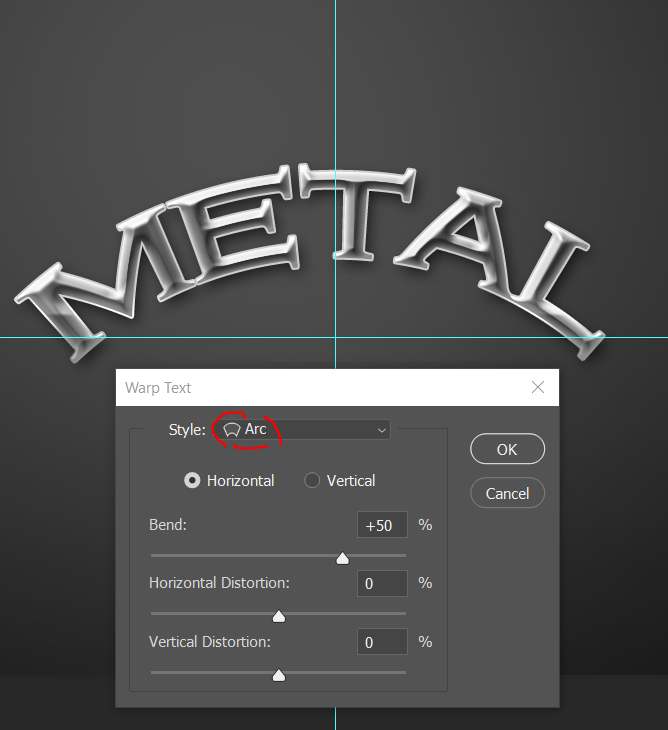Click the Bend percentage input field
Image resolution: width=668 pixels, height=730 pixels.
(382, 525)
